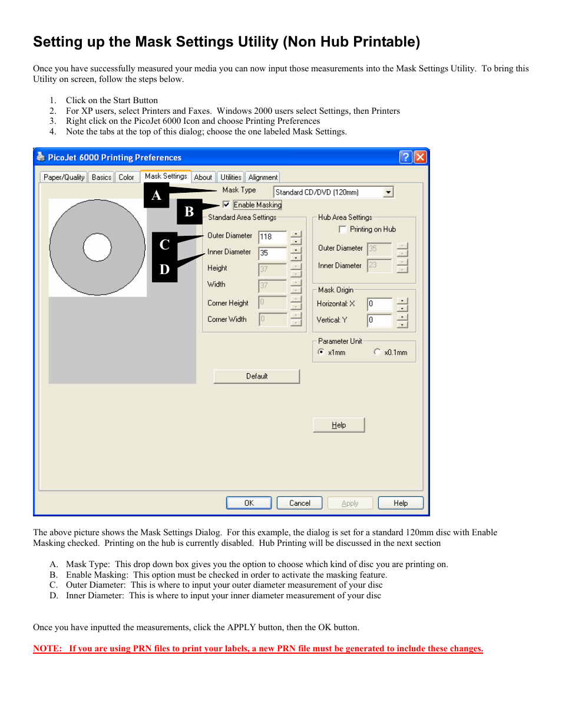Open the Mask Type dropdown list
The height and width of the screenshot is (728, 562).
click(x=388, y=192)
